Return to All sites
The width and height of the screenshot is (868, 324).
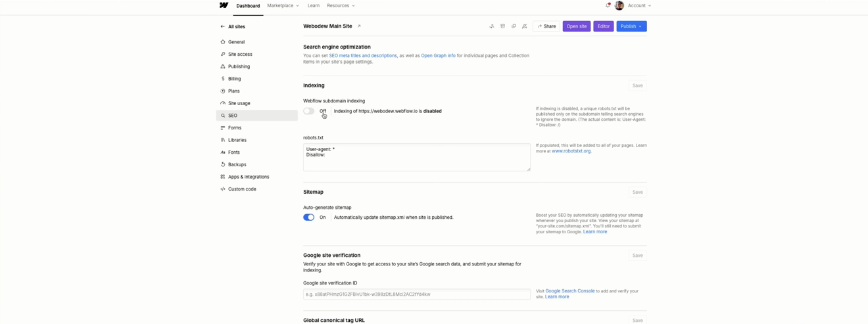[x=233, y=27]
